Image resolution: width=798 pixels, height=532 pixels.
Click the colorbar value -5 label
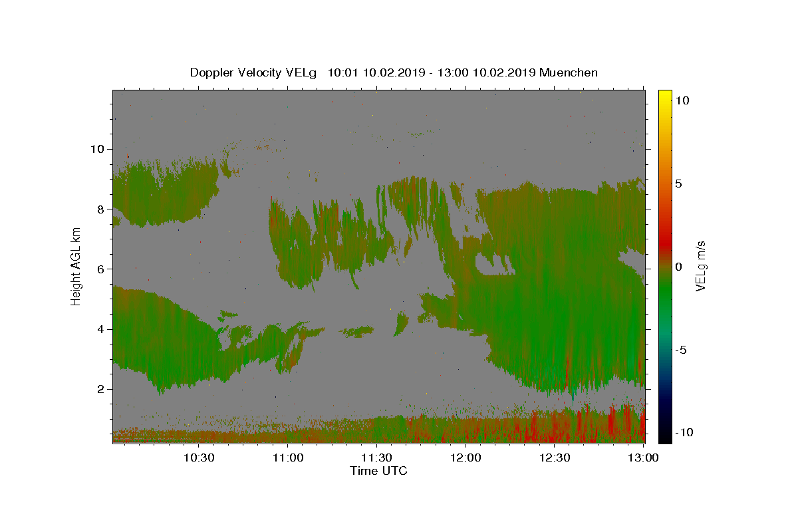681,350
